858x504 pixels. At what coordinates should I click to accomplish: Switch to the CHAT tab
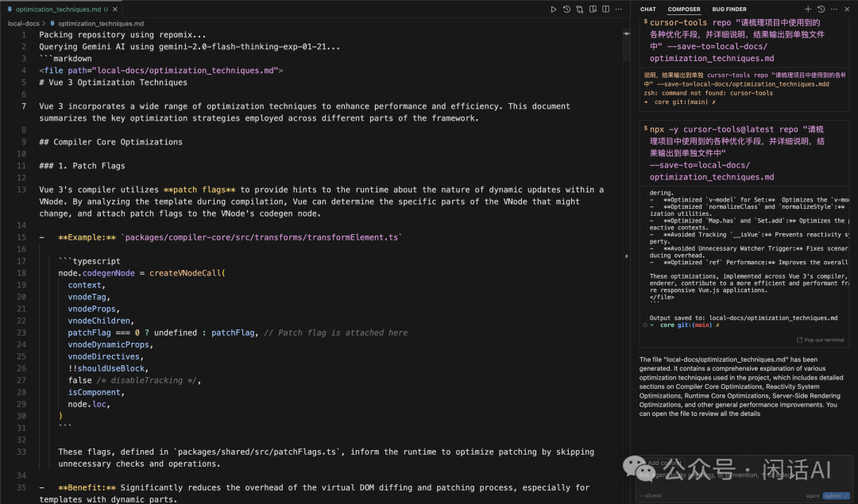pyautogui.click(x=648, y=10)
